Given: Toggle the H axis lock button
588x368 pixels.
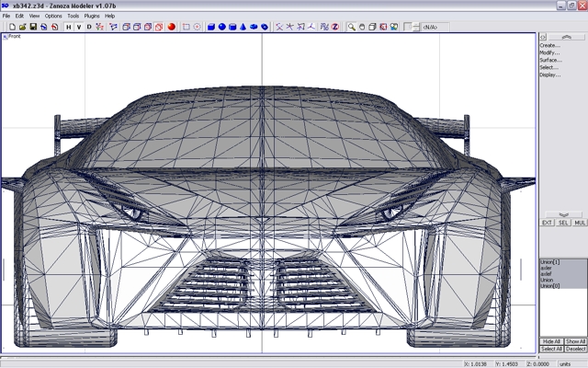Looking at the screenshot, I should pos(68,28).
